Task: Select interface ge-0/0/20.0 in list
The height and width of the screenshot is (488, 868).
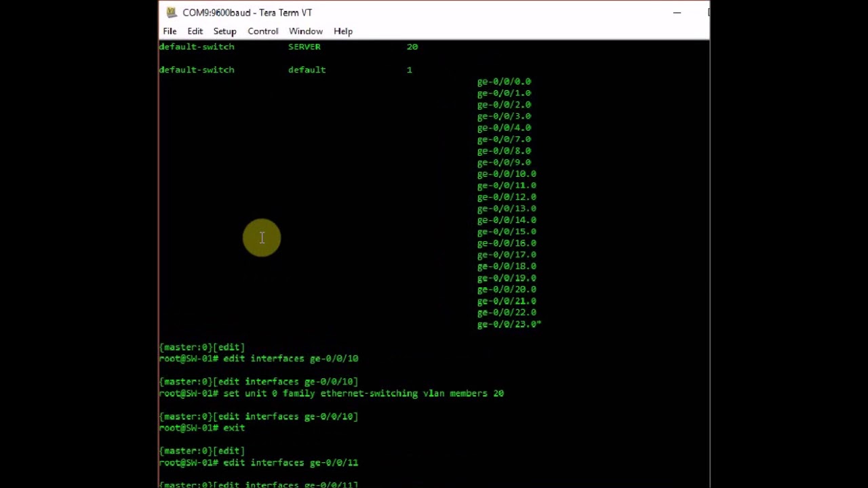Action: point(507,289)
